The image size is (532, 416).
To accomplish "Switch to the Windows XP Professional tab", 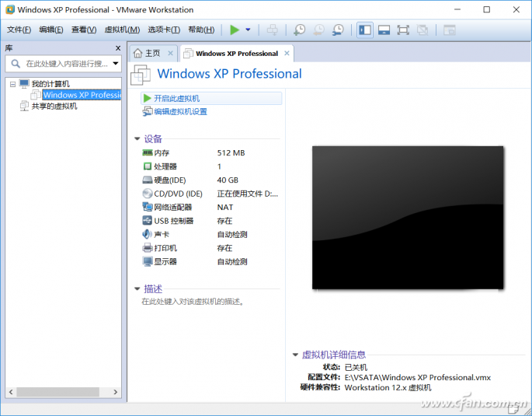I will (x=237, y=54).
